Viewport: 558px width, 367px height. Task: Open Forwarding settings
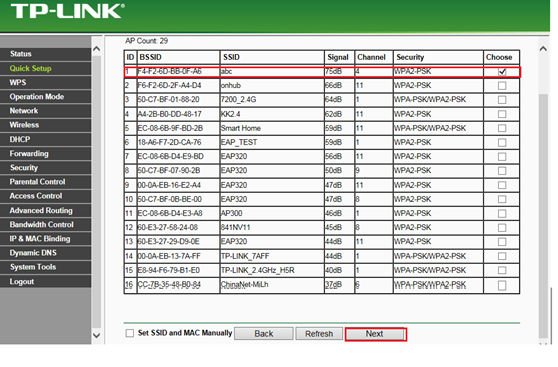point(46,153)
